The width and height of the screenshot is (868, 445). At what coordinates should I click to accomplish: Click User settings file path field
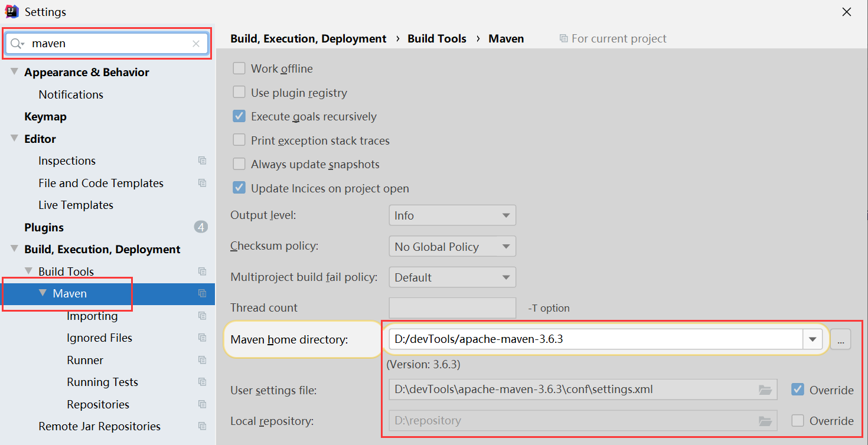[583, 390]
